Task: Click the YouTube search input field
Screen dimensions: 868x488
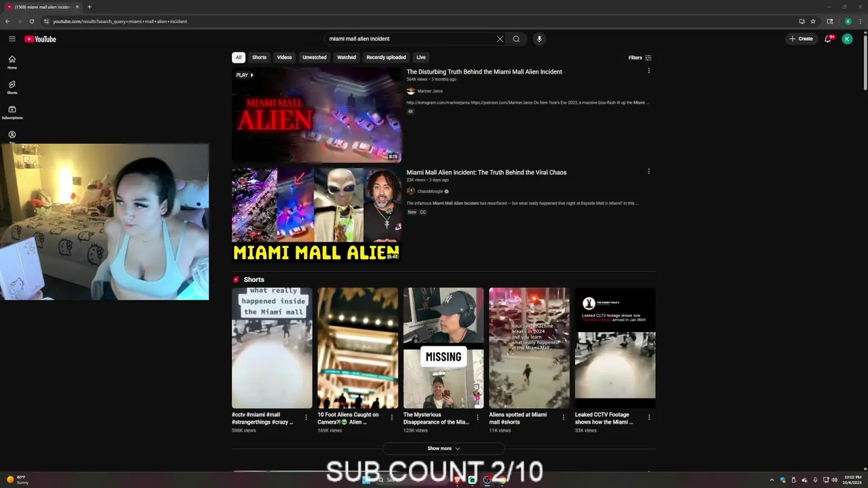Action: click(x=410, y=39)
